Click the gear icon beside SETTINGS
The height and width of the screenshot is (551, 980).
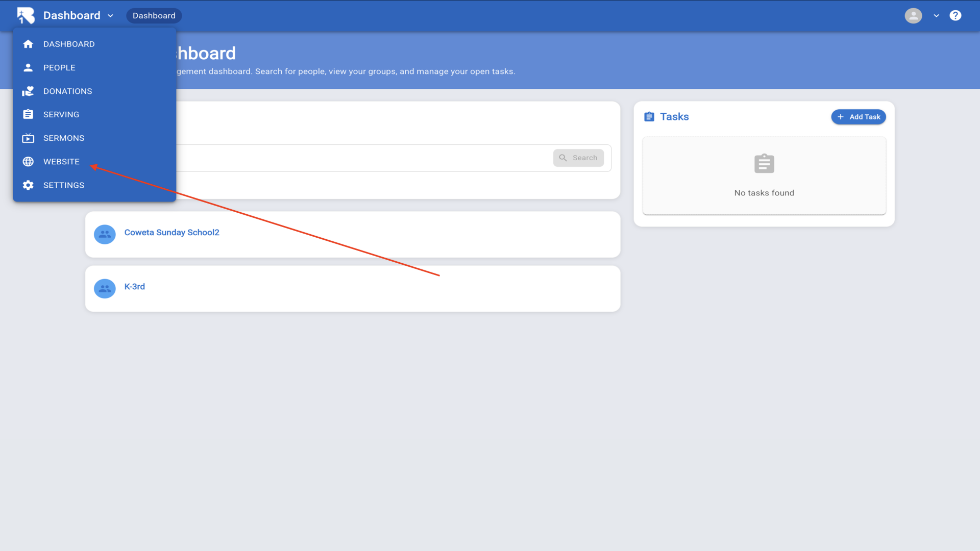pyautogui.click(x=28, y=185)
